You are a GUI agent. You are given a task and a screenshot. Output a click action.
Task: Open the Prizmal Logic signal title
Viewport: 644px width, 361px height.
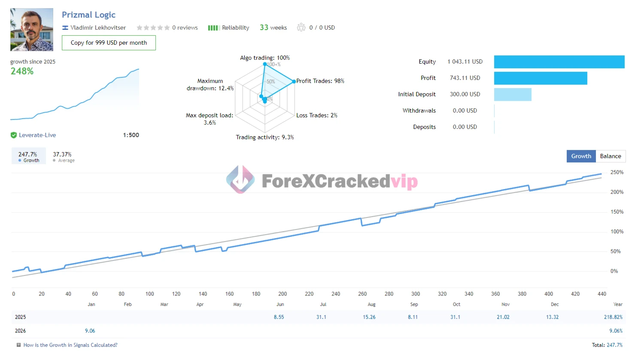click(88, 15)
